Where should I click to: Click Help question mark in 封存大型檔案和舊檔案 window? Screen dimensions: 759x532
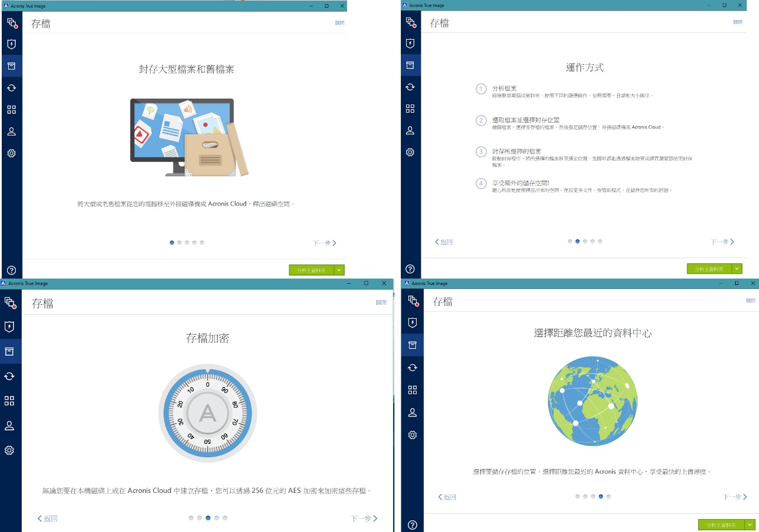point(11,270)
